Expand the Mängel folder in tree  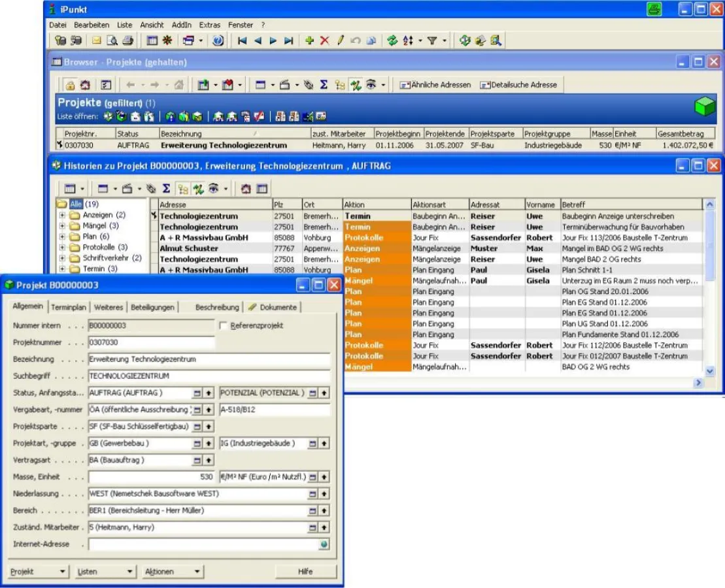click(63, 226)
